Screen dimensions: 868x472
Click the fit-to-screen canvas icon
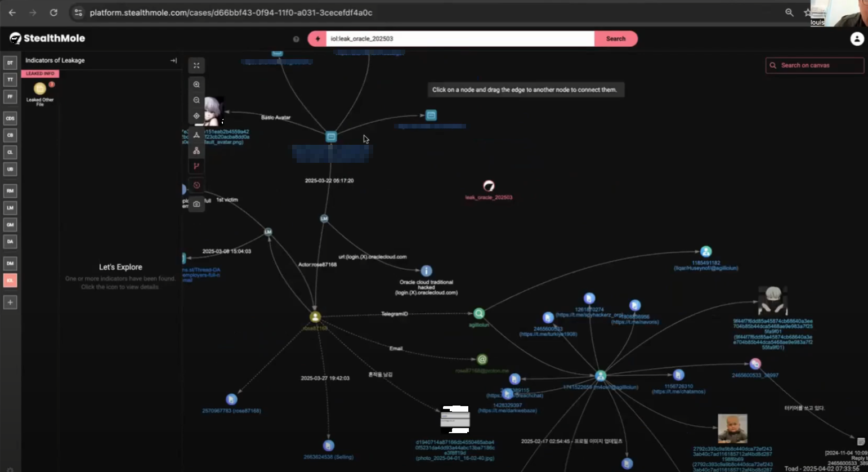(196, 65)
